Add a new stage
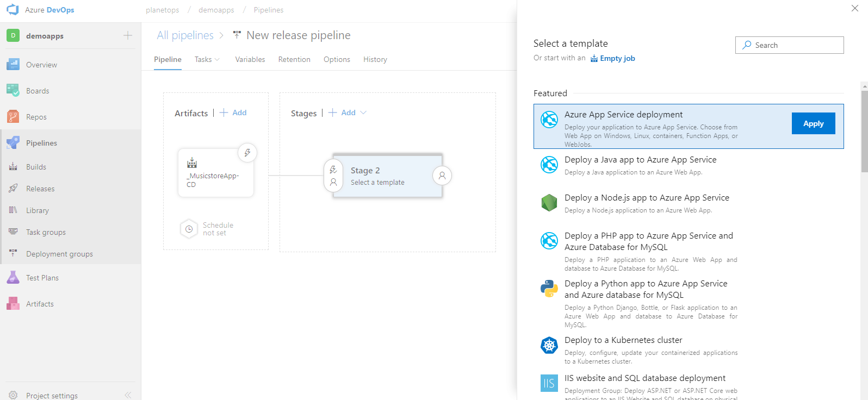 pos(342,112)
